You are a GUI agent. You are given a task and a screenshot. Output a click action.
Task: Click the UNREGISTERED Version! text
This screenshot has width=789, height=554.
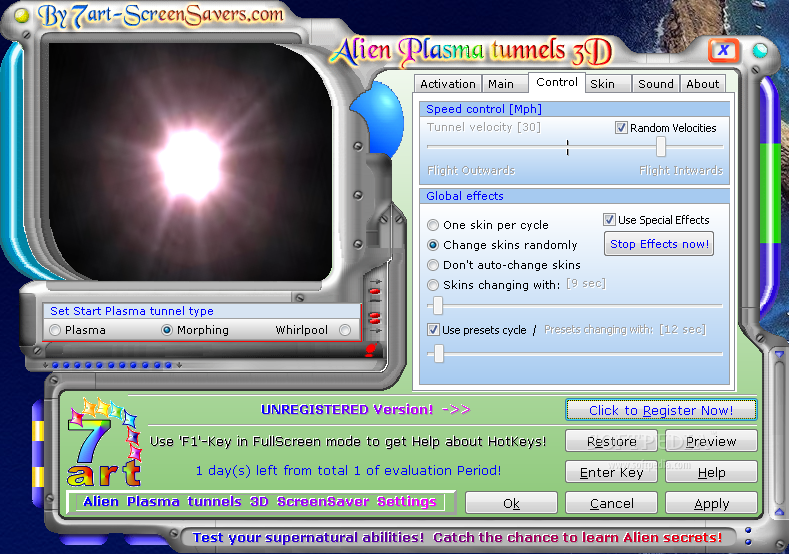coord(347,410)
